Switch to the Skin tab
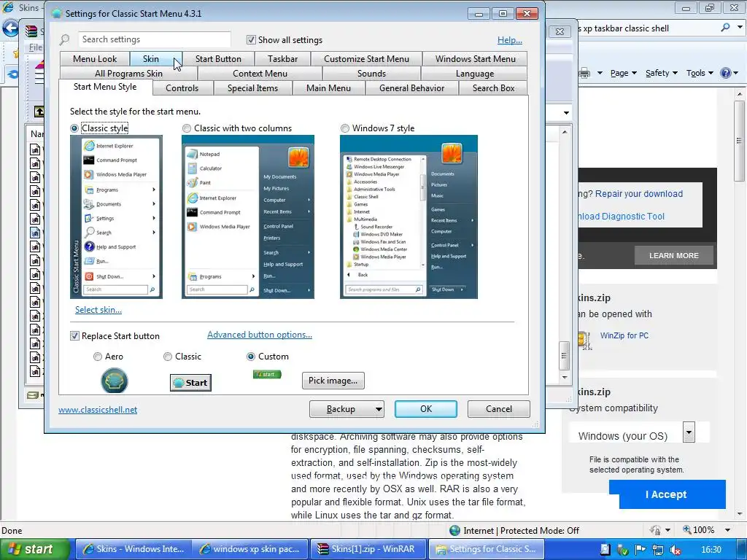 pos(151,59)
